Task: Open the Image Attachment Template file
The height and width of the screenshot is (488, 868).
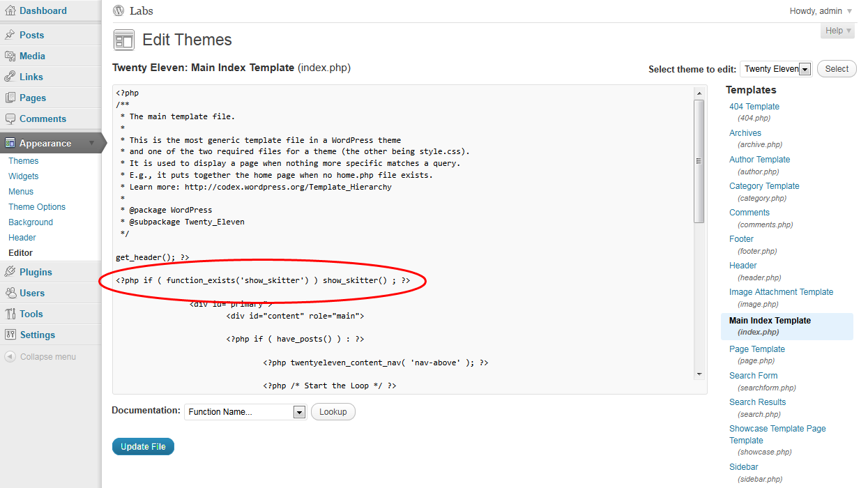Action: tap(782, 292)
